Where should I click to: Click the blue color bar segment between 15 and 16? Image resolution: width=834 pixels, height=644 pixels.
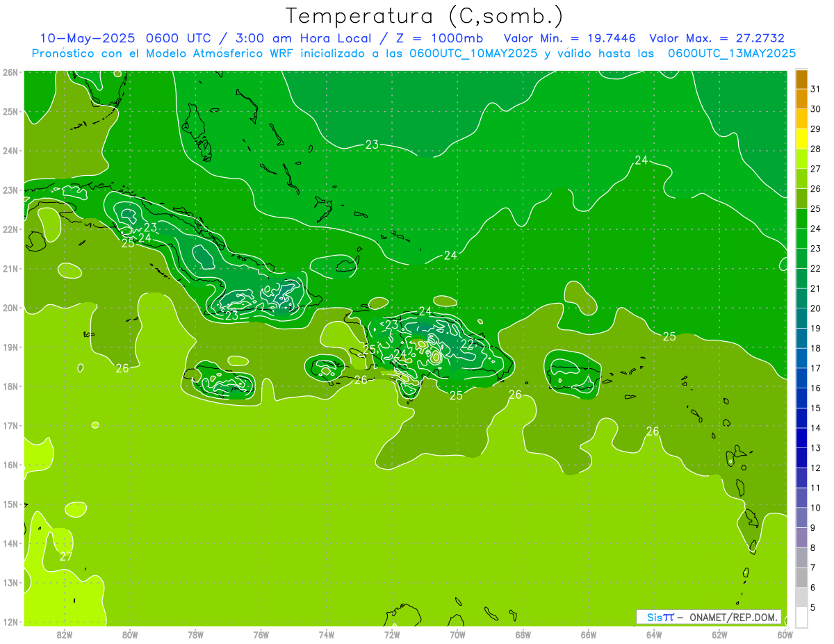(x=801, y=398)
